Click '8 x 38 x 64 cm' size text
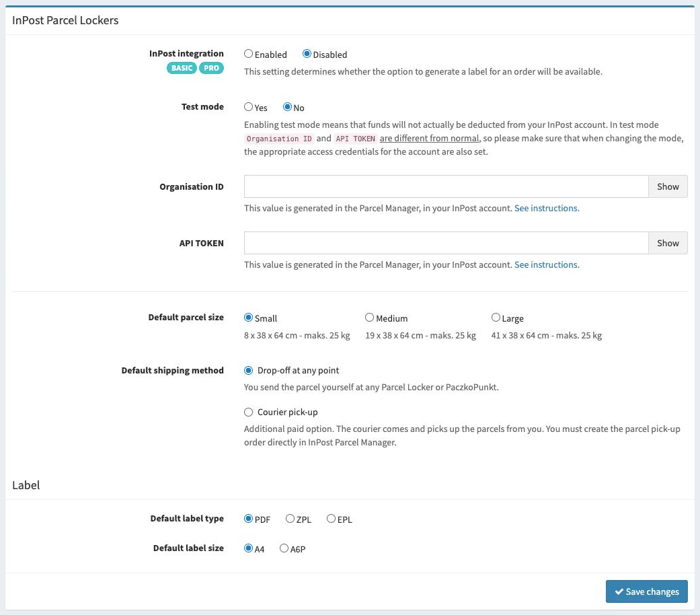The height and width of the screenshot is (615, 700). [270, 335]
